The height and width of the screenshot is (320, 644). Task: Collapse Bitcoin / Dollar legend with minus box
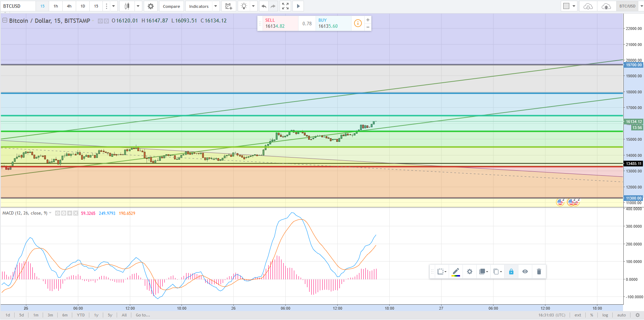pos(5,20)
